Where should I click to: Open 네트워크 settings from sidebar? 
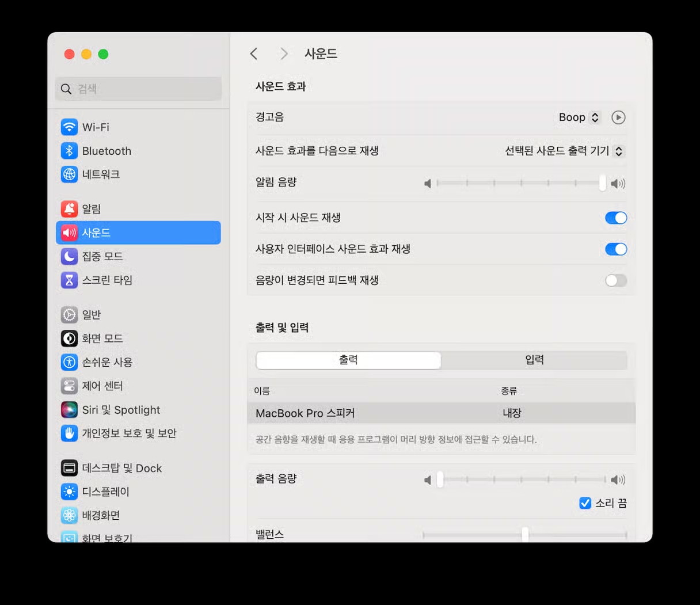pyautogui.click(x=69, y=174)
